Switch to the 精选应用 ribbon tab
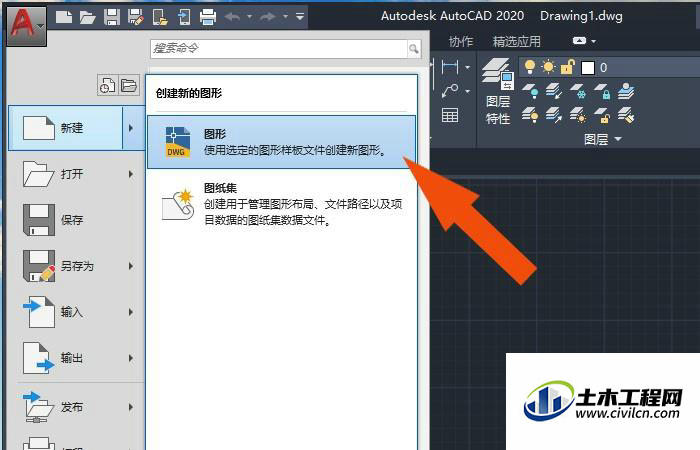Screen dimensions: 700x450 tap(517, 42)
